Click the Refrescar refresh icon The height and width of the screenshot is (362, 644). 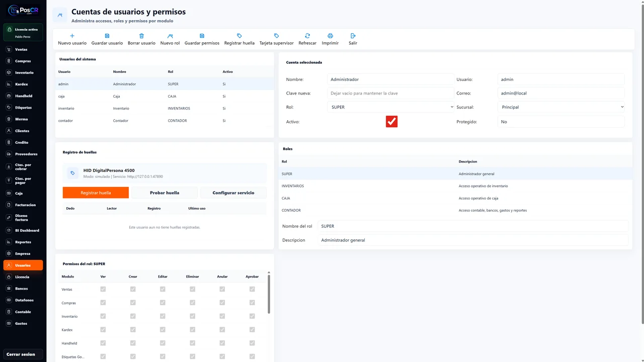coord(307,36)
